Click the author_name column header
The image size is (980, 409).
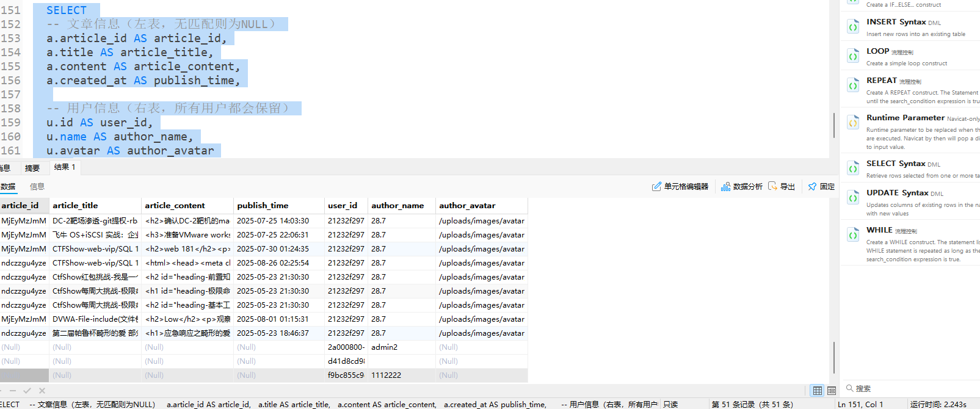(x=397, y=206)
